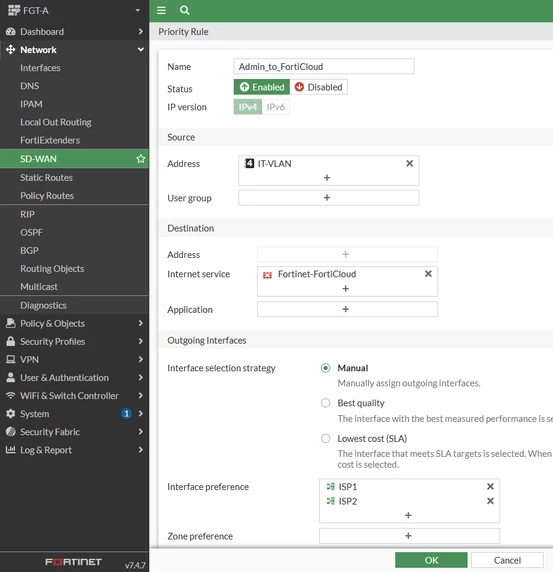Select the Lowest cost (SLA) radio button
This screenshot has width=553, height=572.
pos(325,438)
